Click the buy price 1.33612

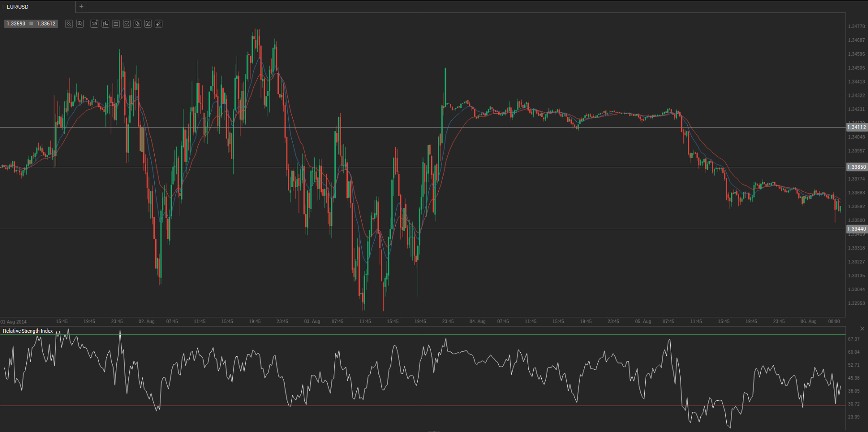46,23
